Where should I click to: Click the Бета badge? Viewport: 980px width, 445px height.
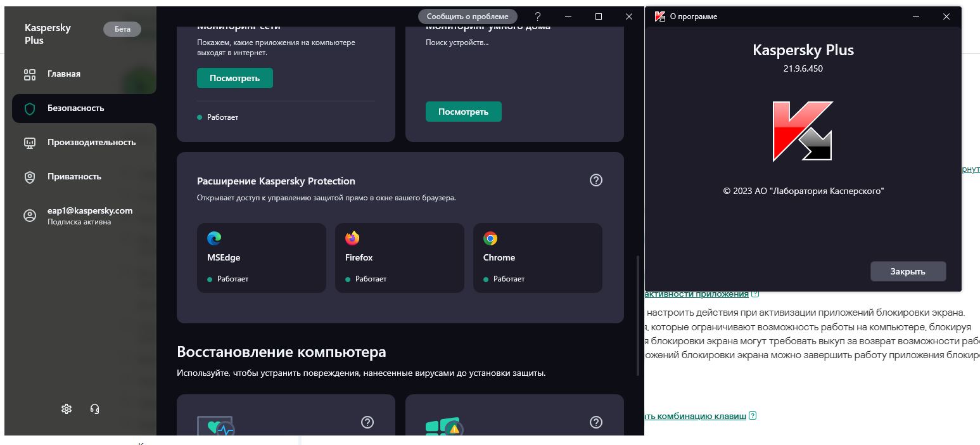point(122,29)
